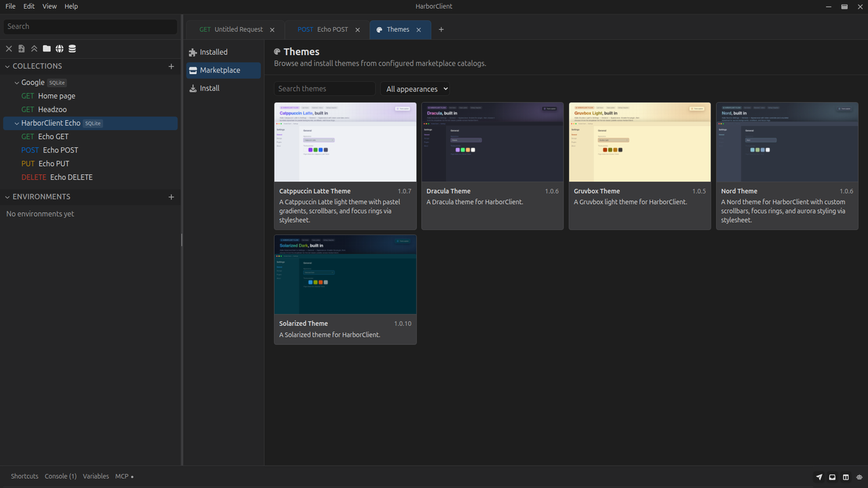Collapse all using double-chevron icon
The height and width of the screenshot is (488, 868).
pos(34,49)
